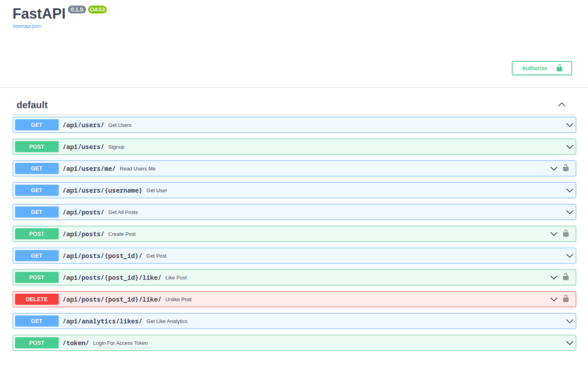Click /api/users/me/ path text
This screenshot has width=588, height=367.
click(89, 168)
